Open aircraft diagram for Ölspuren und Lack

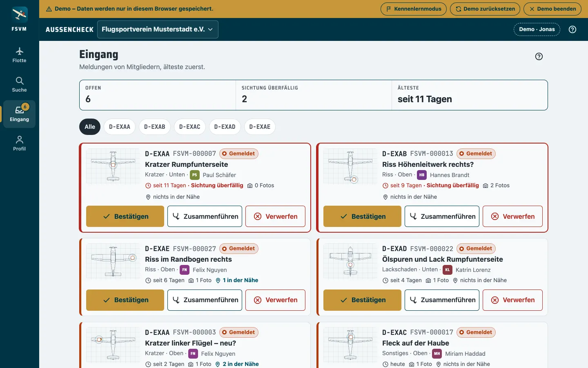tap(350, 261)
